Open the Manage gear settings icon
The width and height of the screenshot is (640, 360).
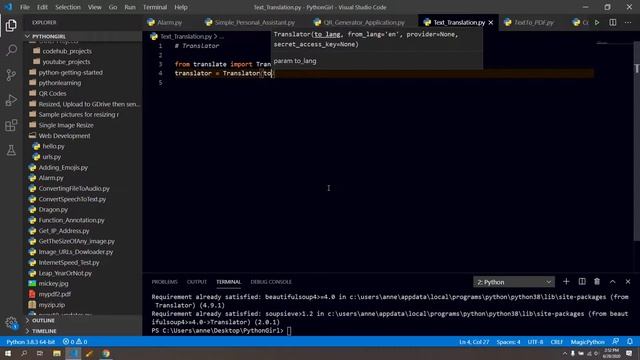pos(11,323)
